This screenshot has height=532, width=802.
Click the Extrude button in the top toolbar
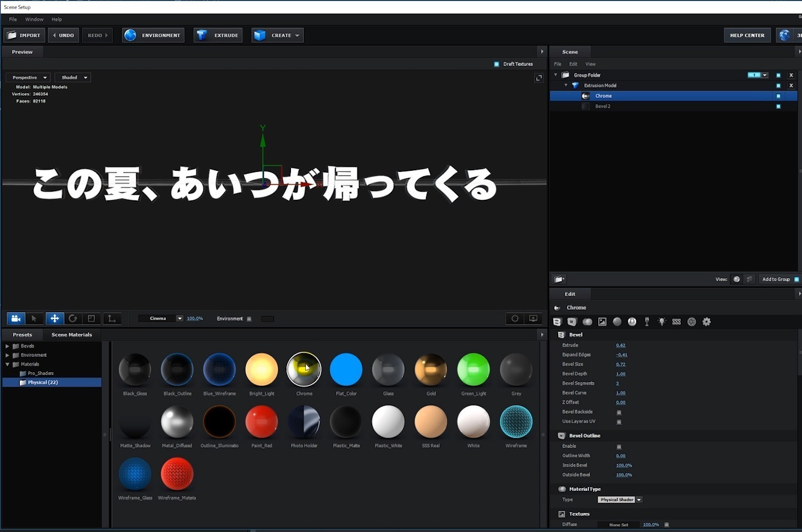217,35
